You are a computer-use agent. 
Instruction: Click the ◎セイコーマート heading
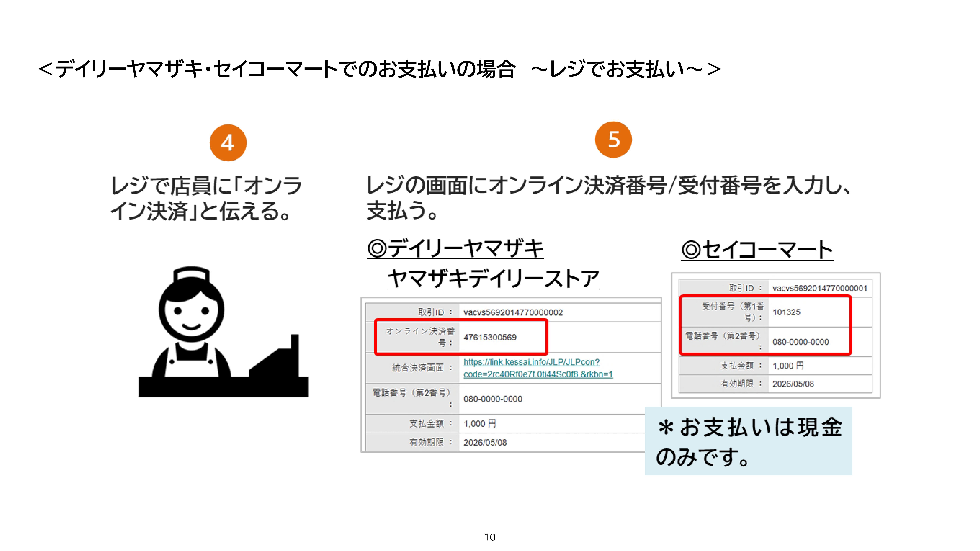tap(757, 250)
